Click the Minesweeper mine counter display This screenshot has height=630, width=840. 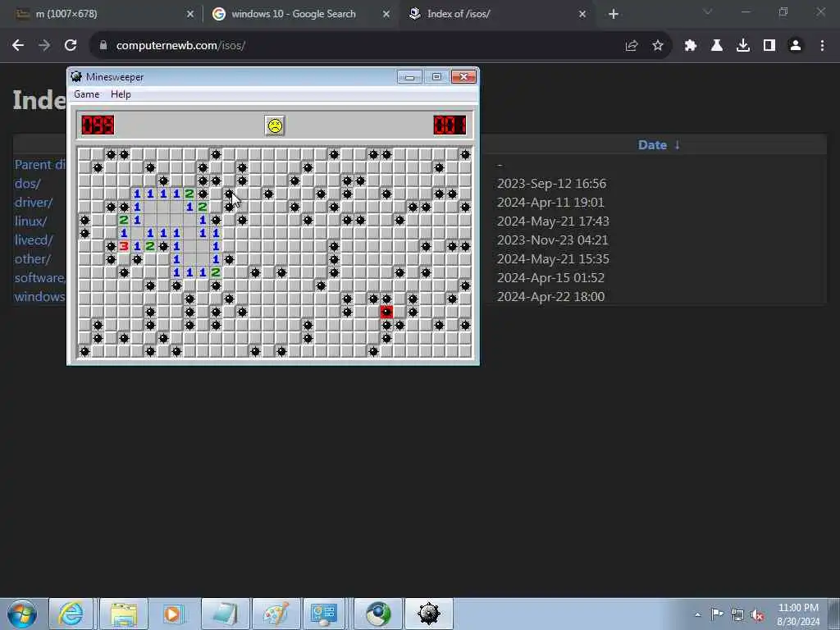98,126
